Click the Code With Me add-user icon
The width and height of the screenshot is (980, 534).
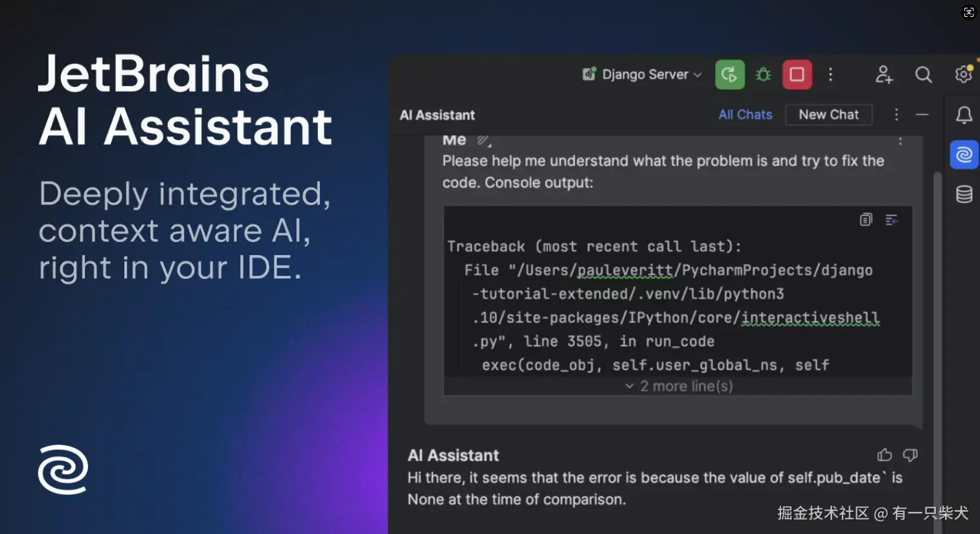click(x=884, y=74)
